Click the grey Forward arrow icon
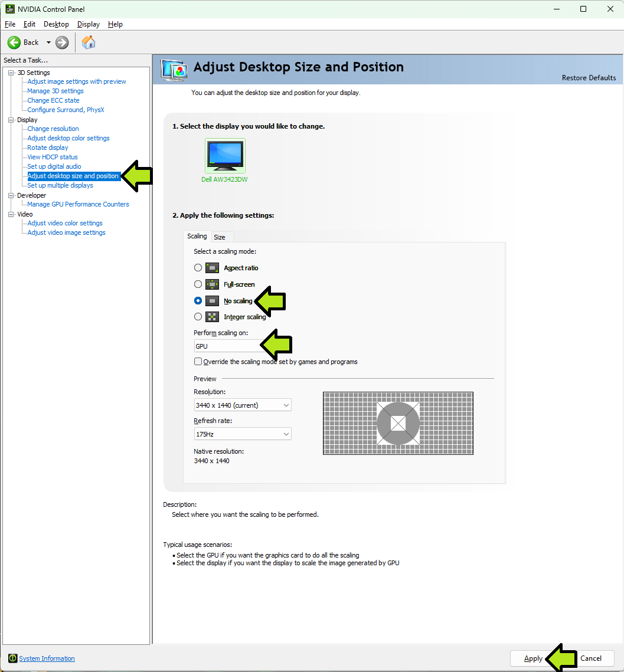The image size is (624, 672). click(62, 42)
